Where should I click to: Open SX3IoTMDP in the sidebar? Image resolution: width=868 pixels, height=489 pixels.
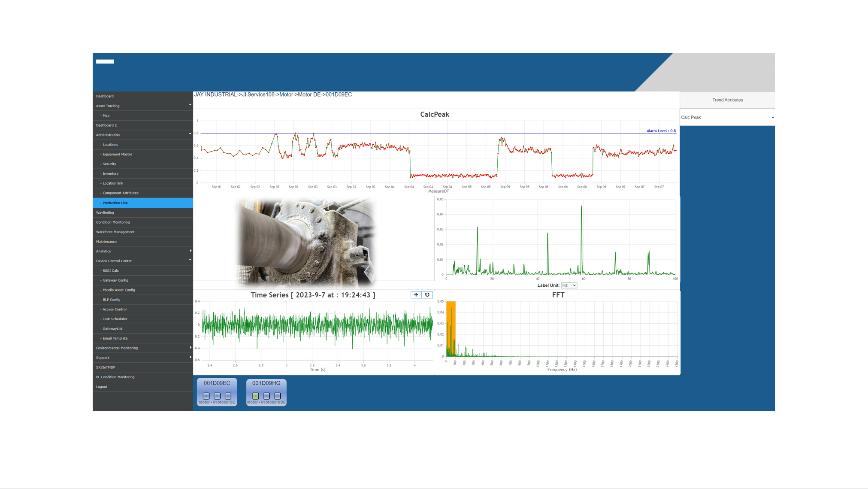[143, 368]
